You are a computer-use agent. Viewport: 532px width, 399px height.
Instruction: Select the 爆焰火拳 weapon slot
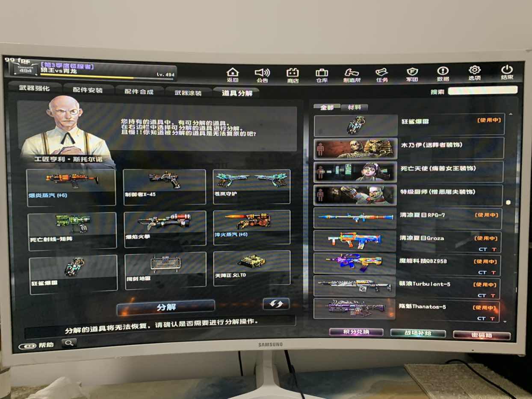point(165,229)
